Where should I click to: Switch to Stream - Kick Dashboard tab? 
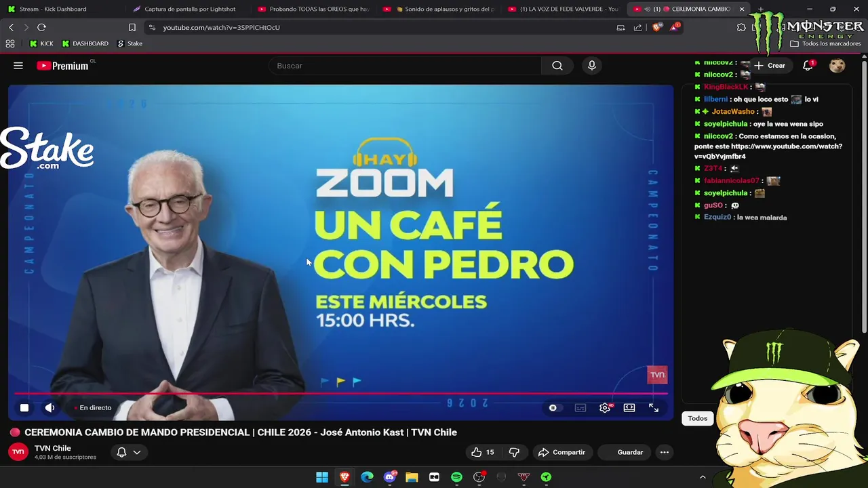[63, 9]
